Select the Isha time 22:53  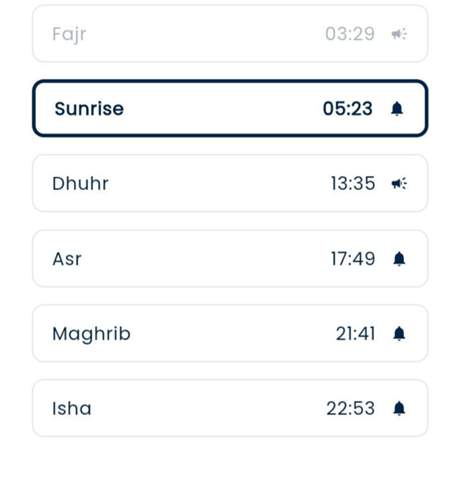point(351,409)
